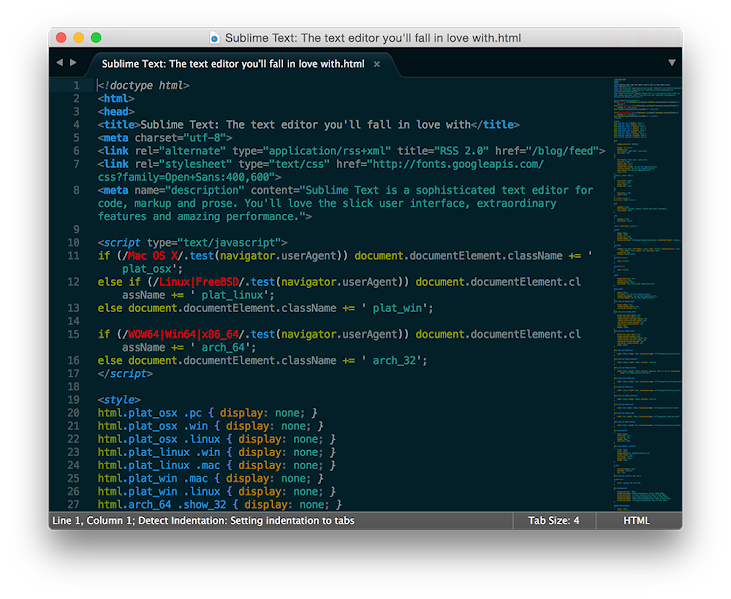
Task: Click line number 8 in the gutter
Action: click(x=76, y=190)
